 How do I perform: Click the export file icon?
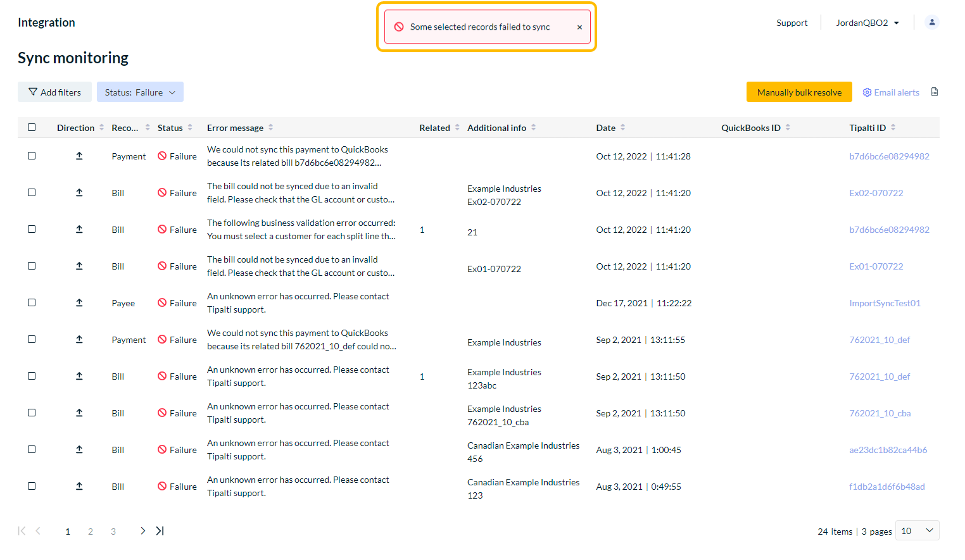click(935, 92)
